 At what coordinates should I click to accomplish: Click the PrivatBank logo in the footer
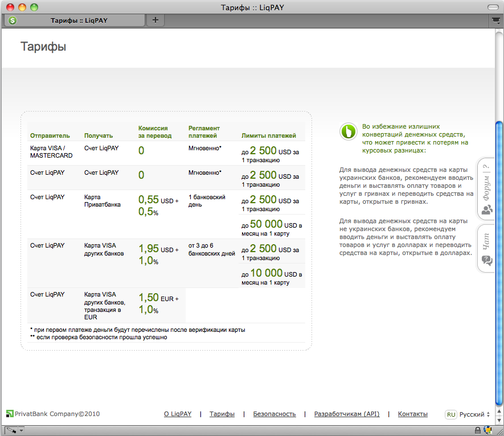pyautogui.click(x=9, y=414)
